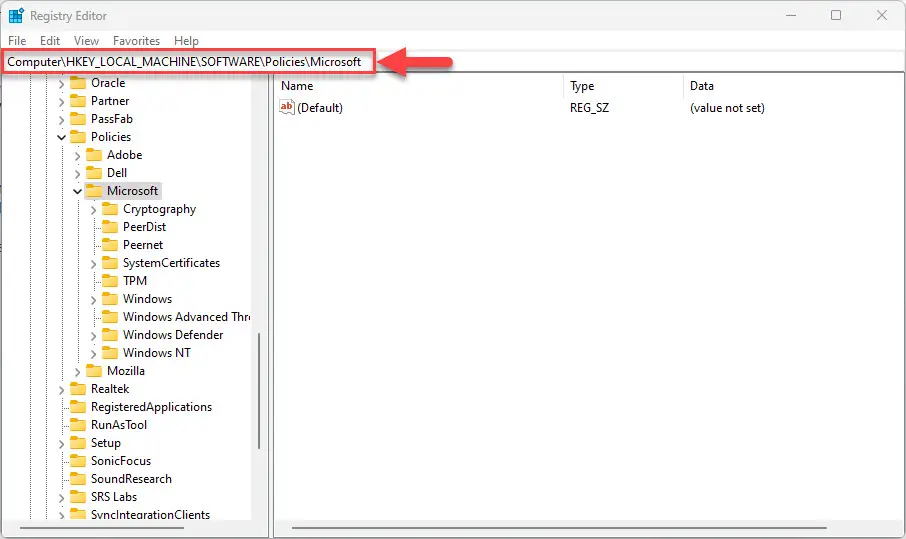
Task: Open the File menu
Action: point(17,41)
